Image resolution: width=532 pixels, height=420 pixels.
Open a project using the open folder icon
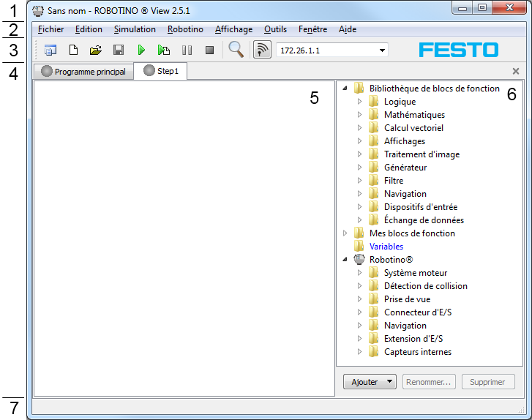click(x=96, y=50)
